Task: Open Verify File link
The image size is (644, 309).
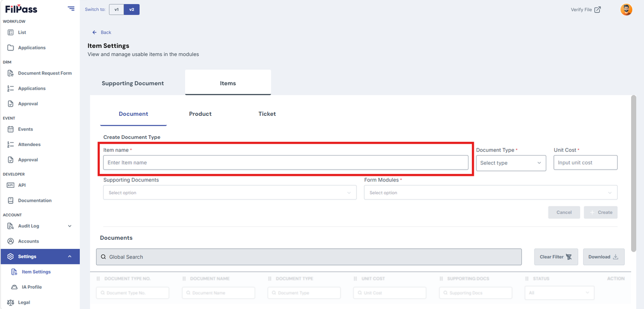Action: pyautogui.click(x=586, y=10)
